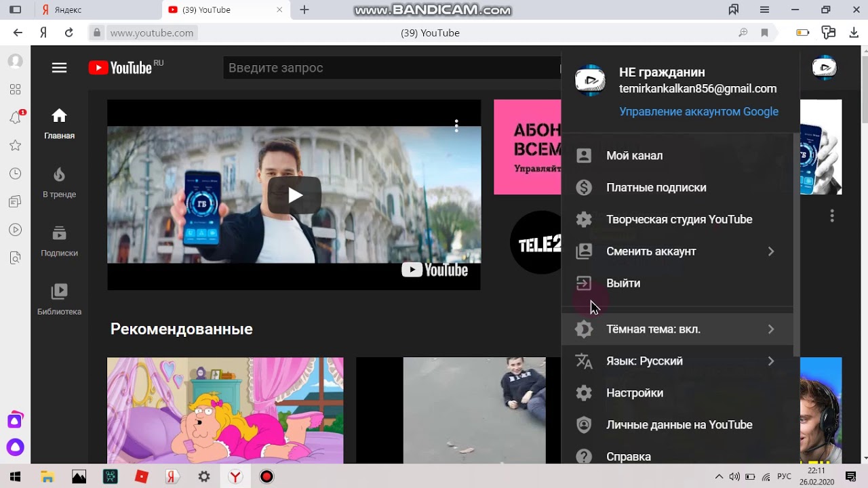Open the system volume control
868x488 pixels.
click(734, 476)
